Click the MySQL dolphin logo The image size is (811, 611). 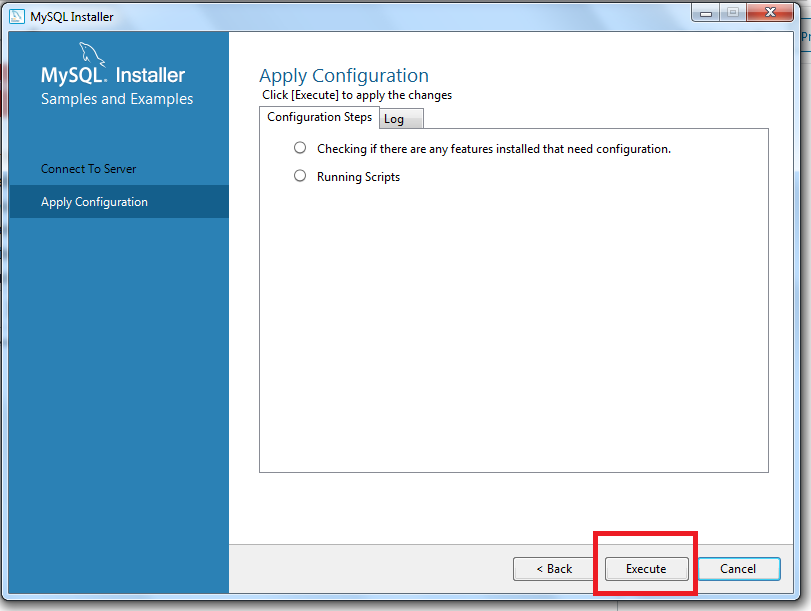click(92, 54)
